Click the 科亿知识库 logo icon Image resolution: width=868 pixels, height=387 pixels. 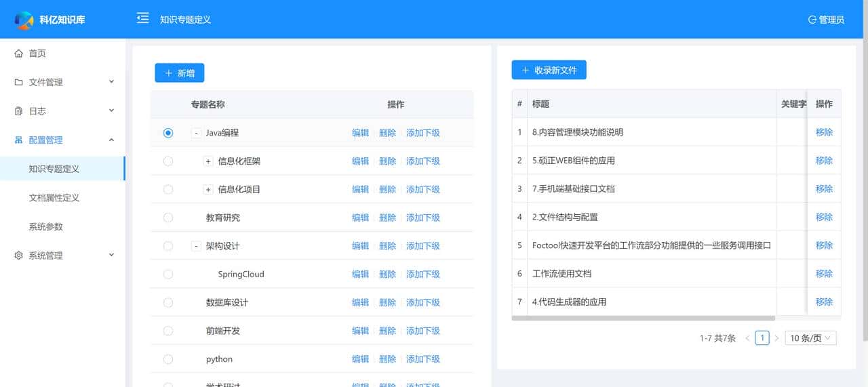[x=24, y=20]
